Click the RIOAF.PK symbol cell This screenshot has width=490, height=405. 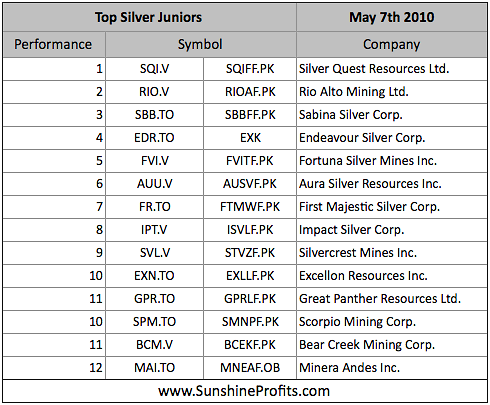[250, 92]
